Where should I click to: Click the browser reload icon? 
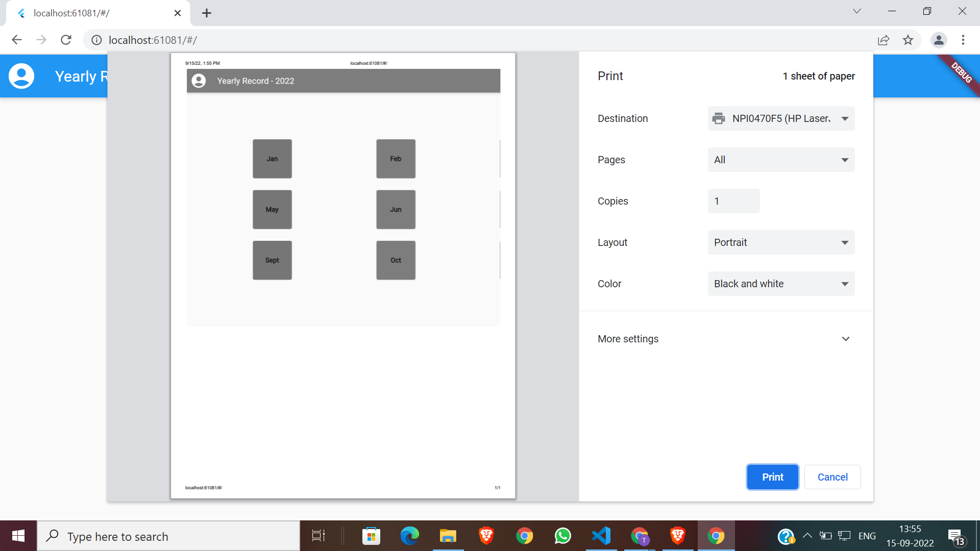click(x=66, y=40)
